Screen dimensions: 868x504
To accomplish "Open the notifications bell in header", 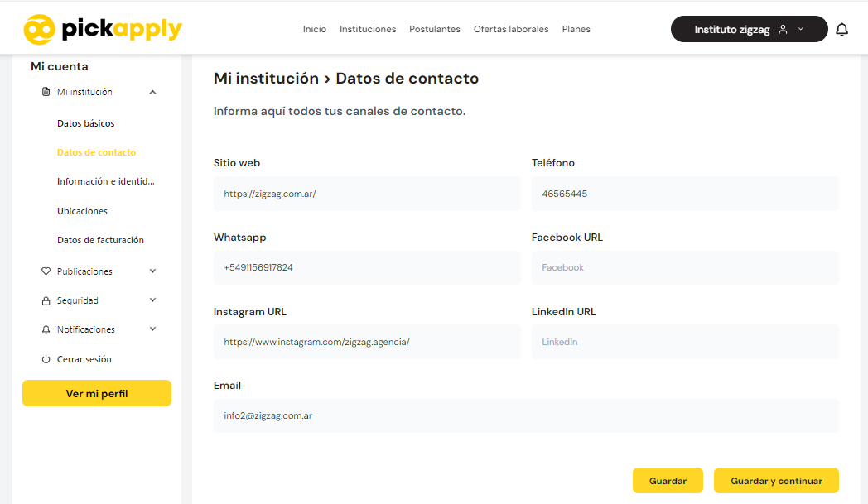I will tap(841, 29).
